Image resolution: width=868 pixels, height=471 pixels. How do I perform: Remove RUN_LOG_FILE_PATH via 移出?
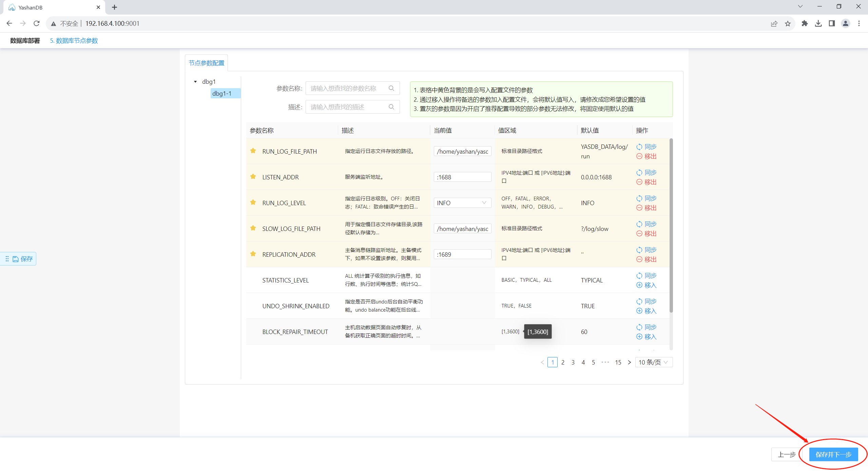[x=647, y=156]
